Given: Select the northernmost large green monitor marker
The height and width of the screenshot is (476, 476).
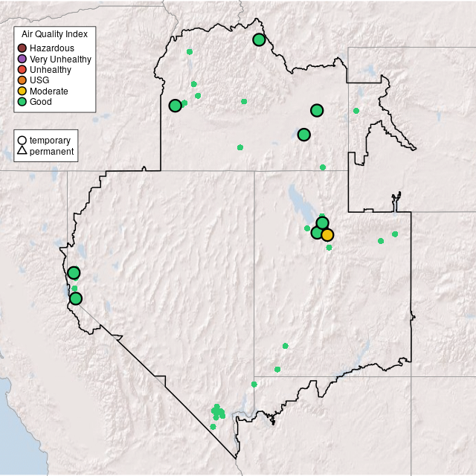Looking at the screenshot, I should 259,40.
